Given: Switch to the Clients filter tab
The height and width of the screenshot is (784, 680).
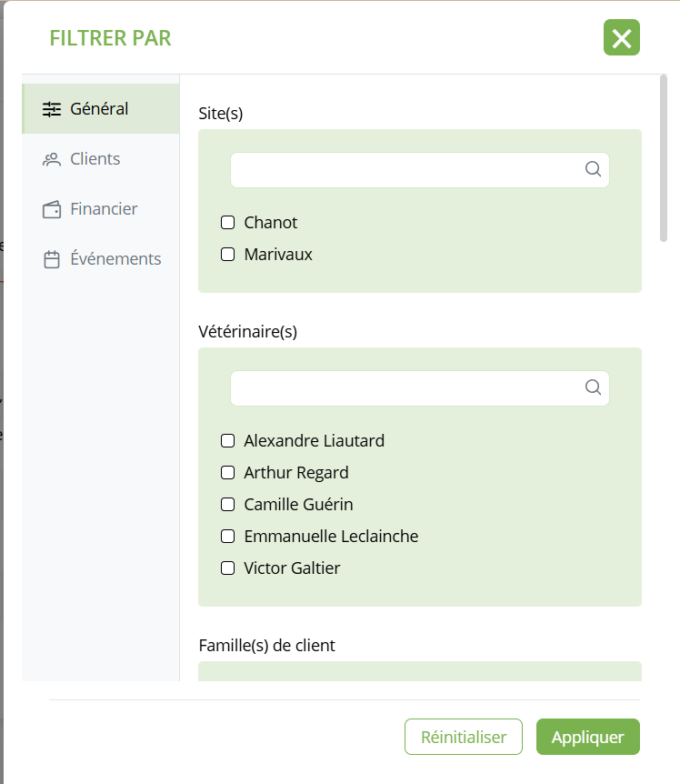Looking at the screenshot, I should [x=95, y=159].
